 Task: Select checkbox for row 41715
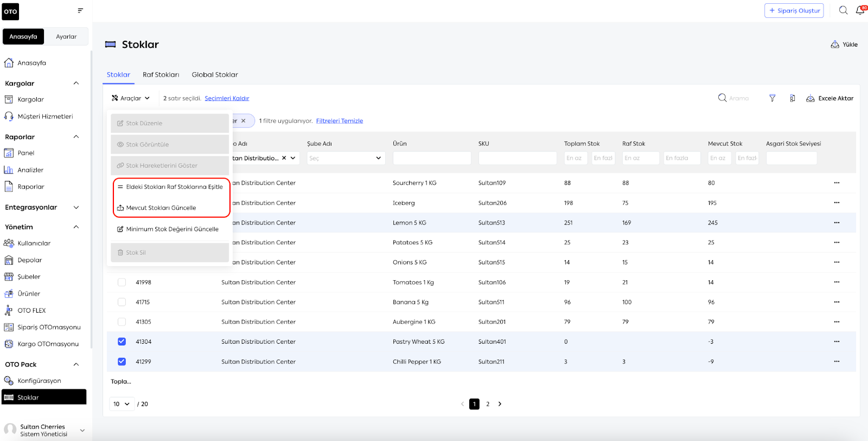(x=122, y=302)
